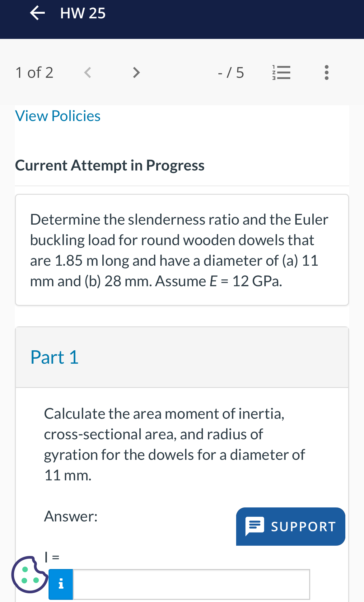Click Part 1 to toggle its details

54,357
